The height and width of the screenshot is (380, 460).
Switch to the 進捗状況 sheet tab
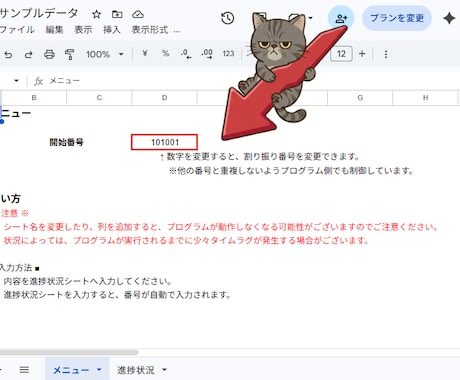(x=136, y=370)
